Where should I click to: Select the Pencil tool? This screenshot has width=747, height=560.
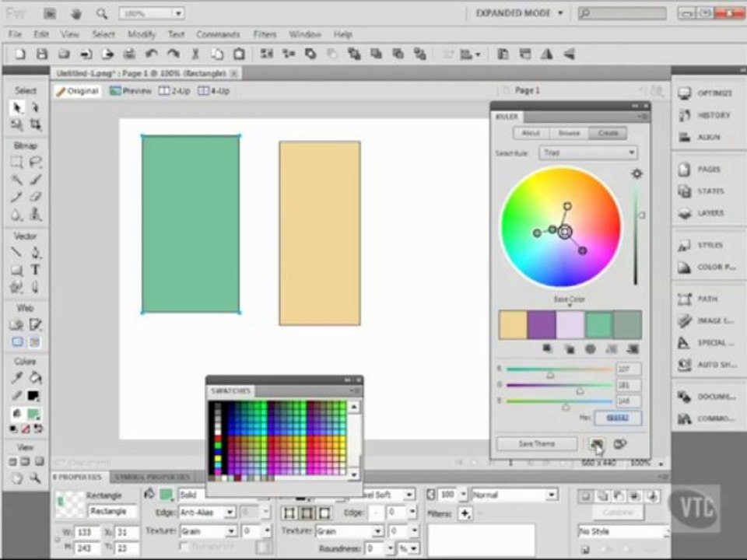click(16, 197)
